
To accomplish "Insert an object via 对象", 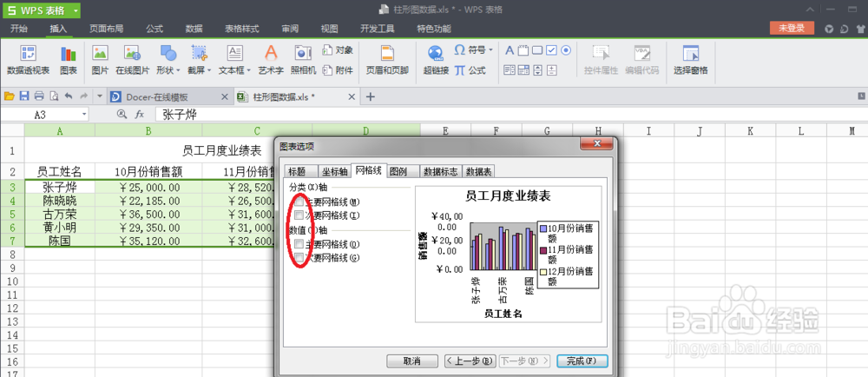I will click(338, 50).
